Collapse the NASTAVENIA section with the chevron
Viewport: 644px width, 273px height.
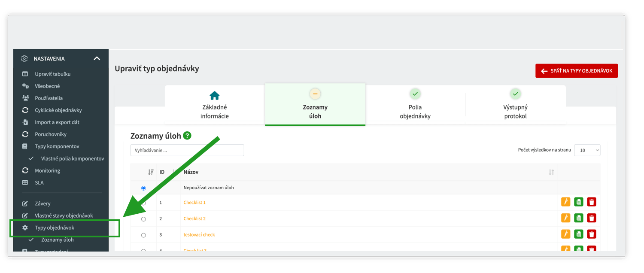click(x=97, y=58)
